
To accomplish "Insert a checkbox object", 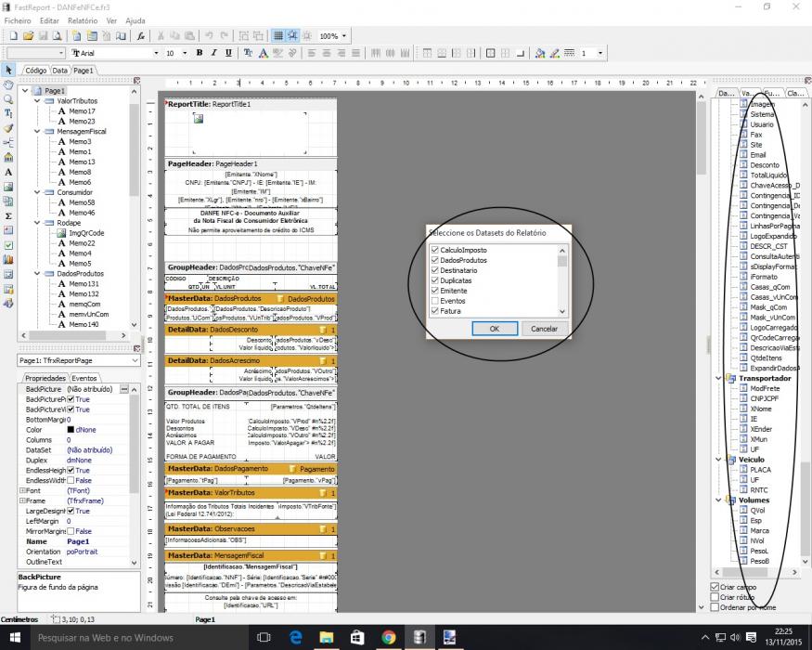I will coord(8,245).
